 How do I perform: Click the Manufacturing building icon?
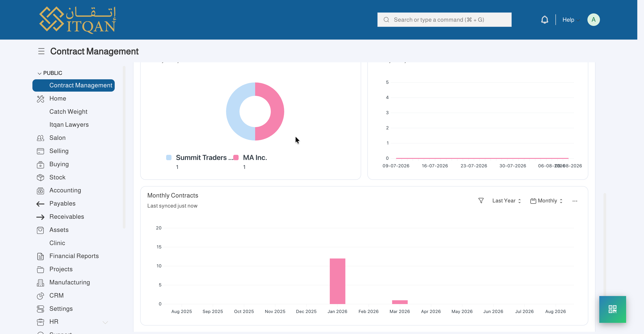pos(40,283)
